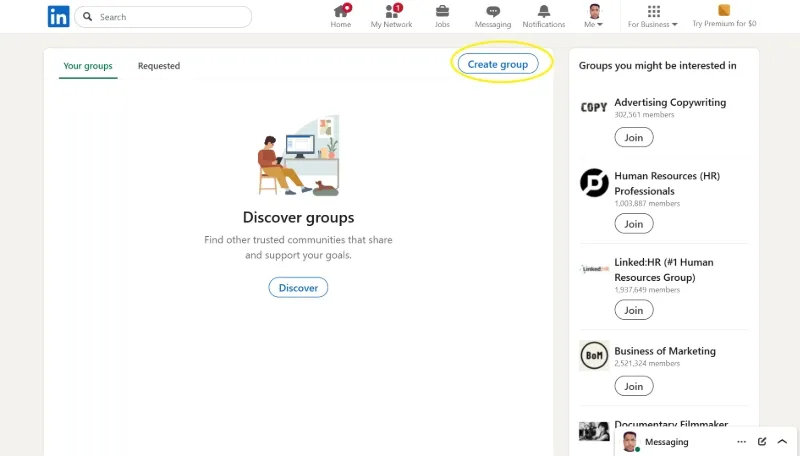This screenshot has height=456, width=800.
Task: Open the Advertising Copywriting group link
Action: click(x=670, y=103)
